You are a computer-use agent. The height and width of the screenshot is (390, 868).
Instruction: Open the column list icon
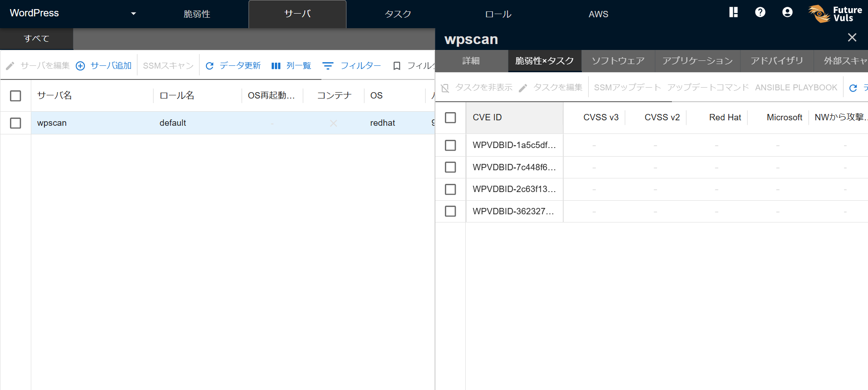[276, 66]
